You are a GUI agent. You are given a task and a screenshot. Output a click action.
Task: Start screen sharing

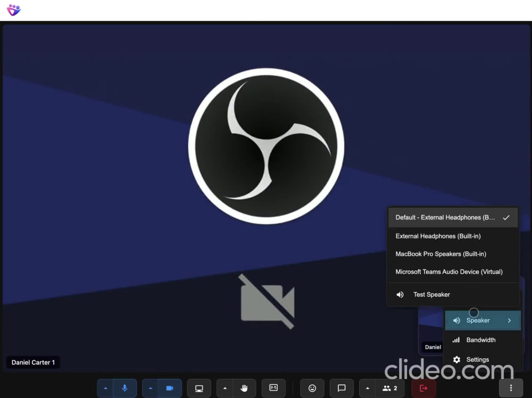[199, 388]
